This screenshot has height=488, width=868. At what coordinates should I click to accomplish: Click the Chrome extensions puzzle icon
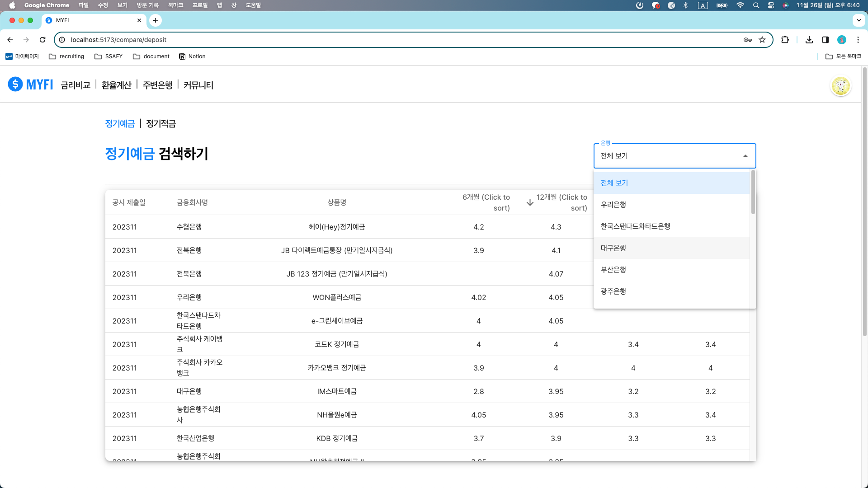pos(786,39)
